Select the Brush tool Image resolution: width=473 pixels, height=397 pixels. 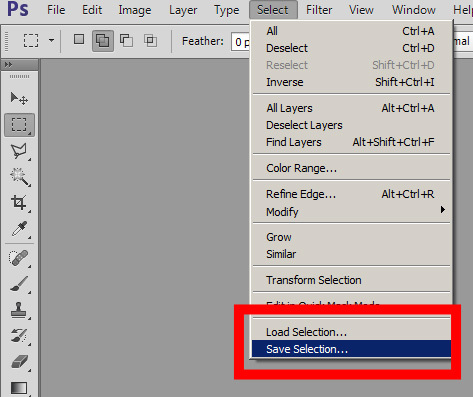[19, 284]
